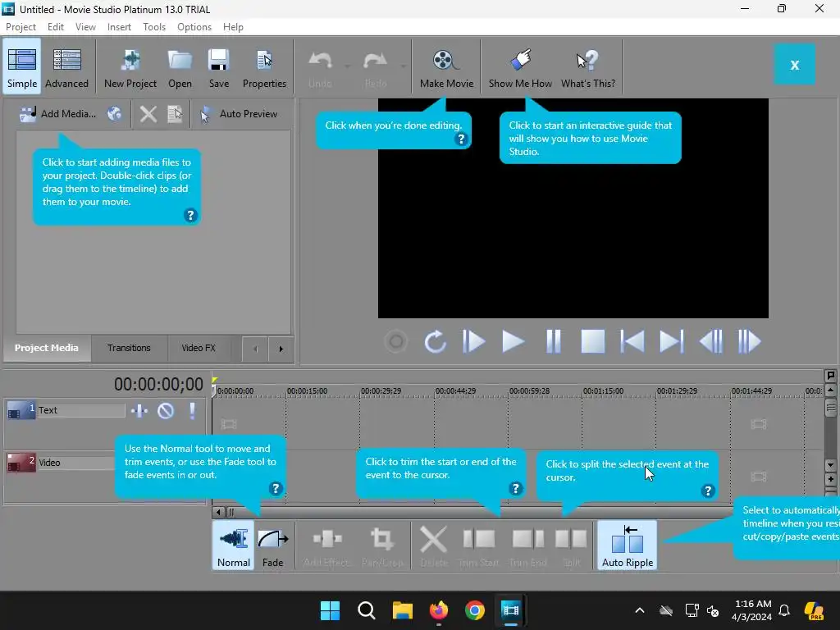Open help in the Normal tool tip

[x=276, y=489]
